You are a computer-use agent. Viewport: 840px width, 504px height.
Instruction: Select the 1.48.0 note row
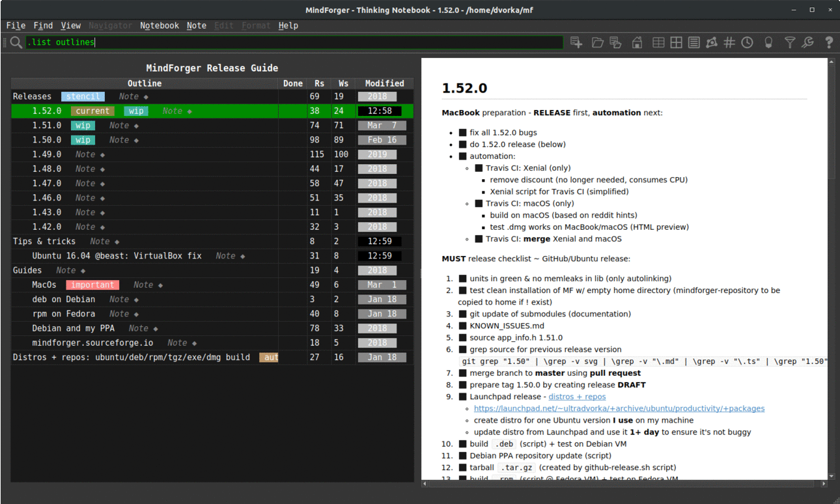pyautogui.click(x=212, y=169)
